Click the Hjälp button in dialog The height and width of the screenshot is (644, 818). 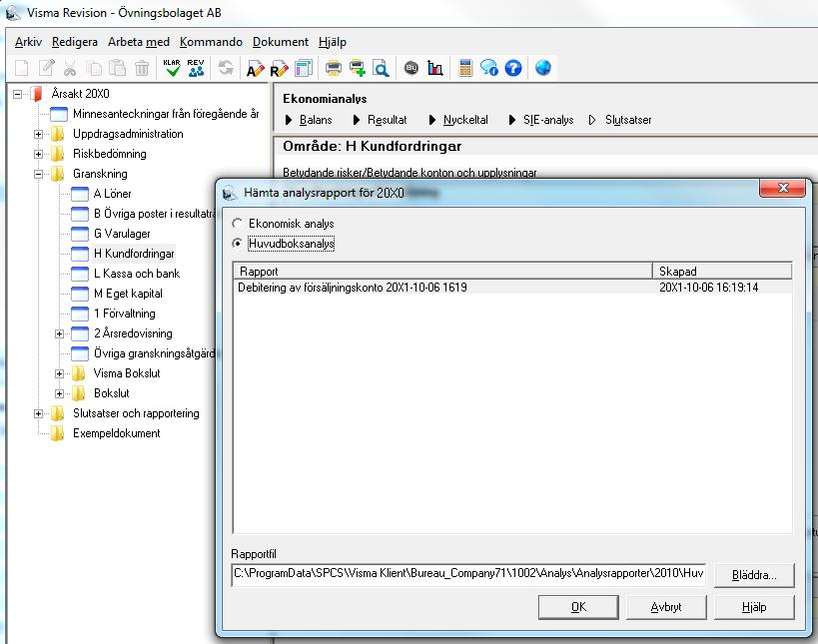[754, 607]
